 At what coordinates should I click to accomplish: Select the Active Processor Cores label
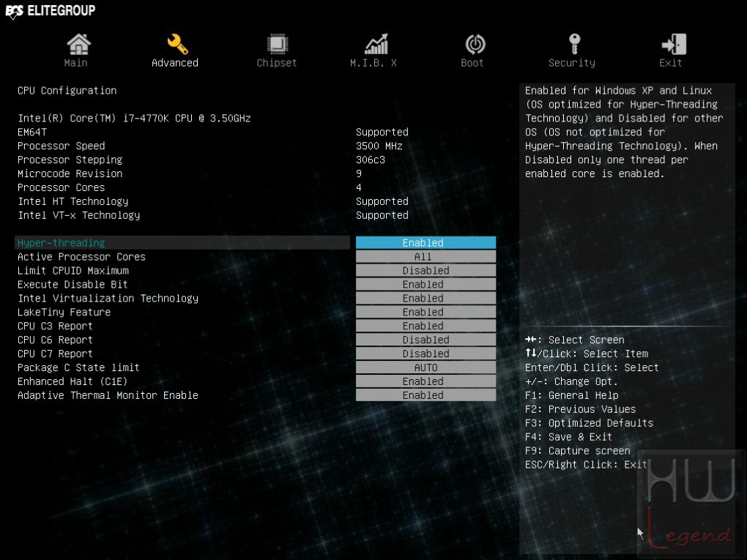tap(81, 257)
